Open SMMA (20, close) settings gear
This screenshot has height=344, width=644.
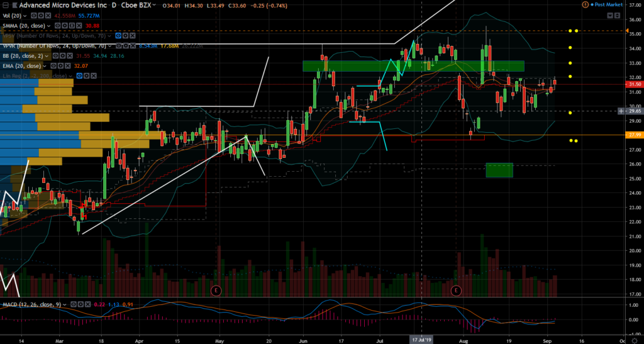(x=65, y=25)
